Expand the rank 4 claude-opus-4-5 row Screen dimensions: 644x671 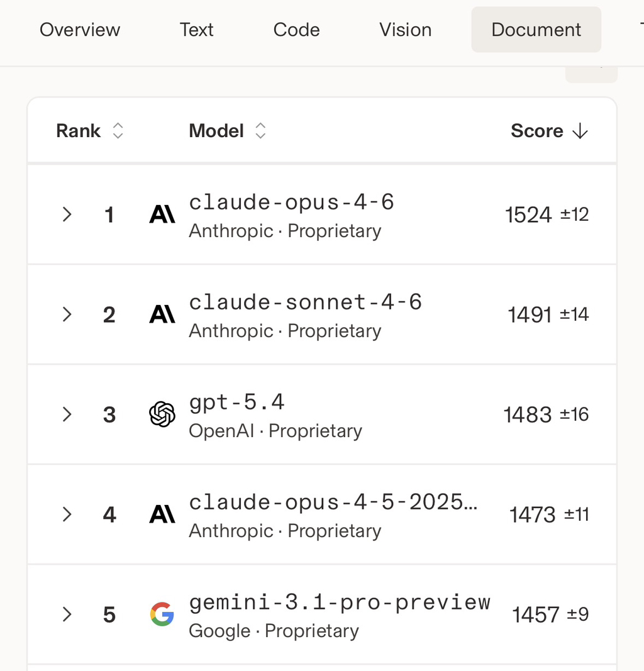[x=67, y=515]
